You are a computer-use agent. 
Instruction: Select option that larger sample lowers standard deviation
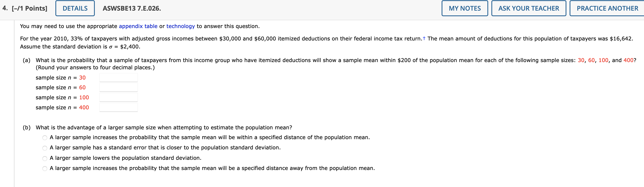(44, 158)
